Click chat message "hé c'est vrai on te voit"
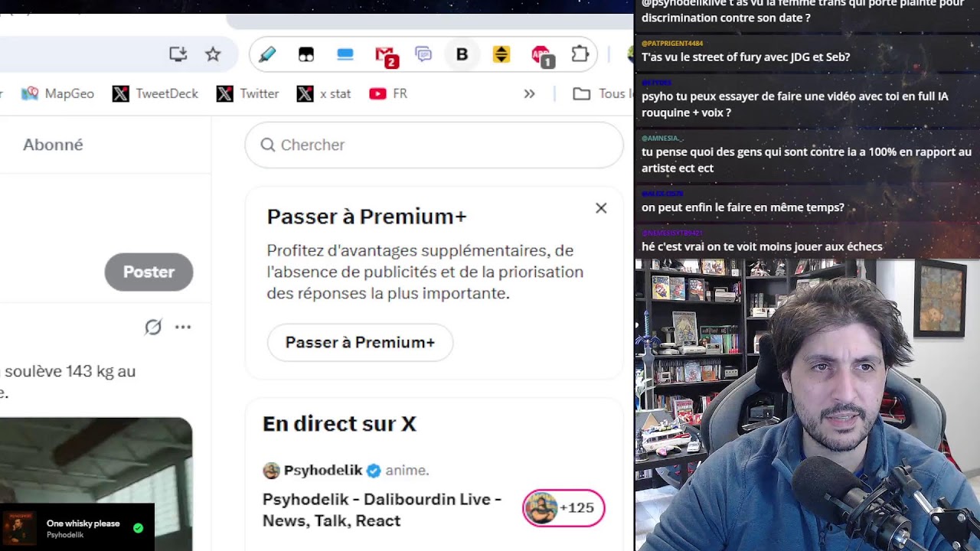980x551 pixels. (762, 246)
